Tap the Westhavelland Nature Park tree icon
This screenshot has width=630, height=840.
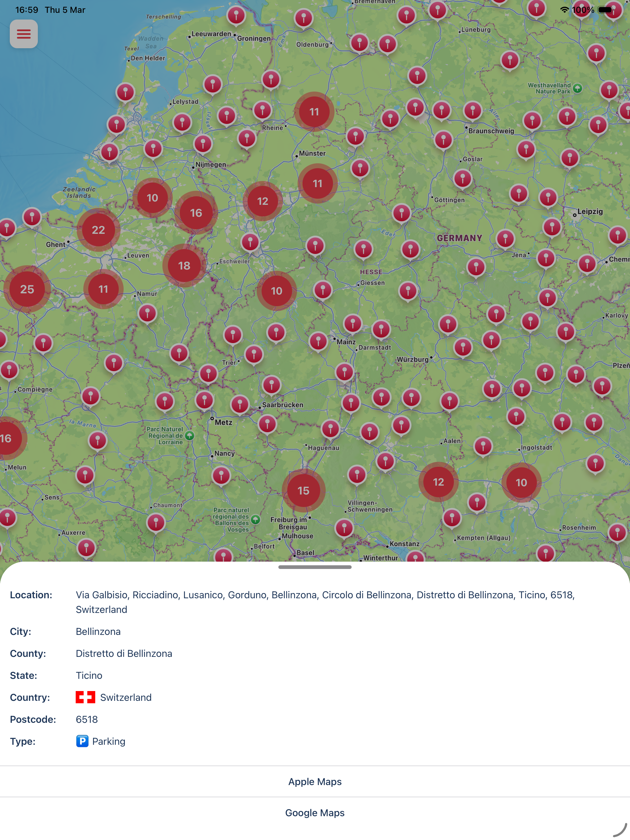pyautogui.click(x=577, y=89)
